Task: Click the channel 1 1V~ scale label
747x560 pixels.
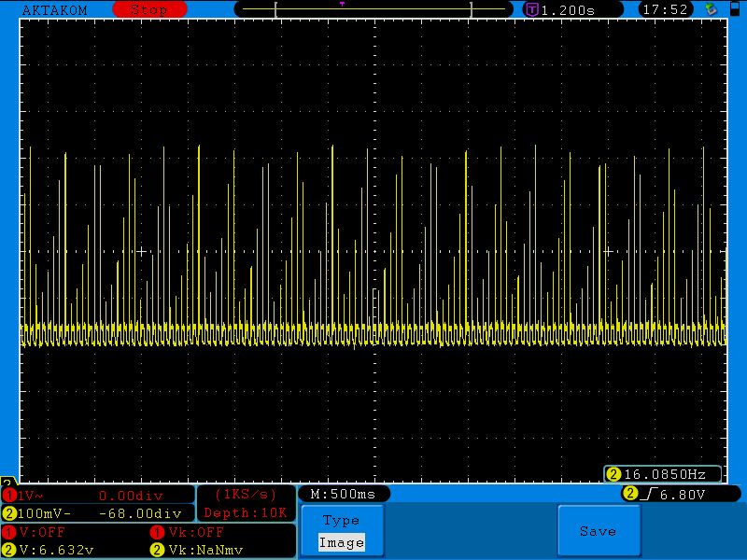Action: click(31, 496)
